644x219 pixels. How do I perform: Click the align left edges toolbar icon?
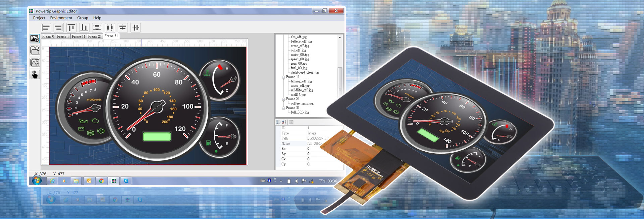[x=46, y=28]
